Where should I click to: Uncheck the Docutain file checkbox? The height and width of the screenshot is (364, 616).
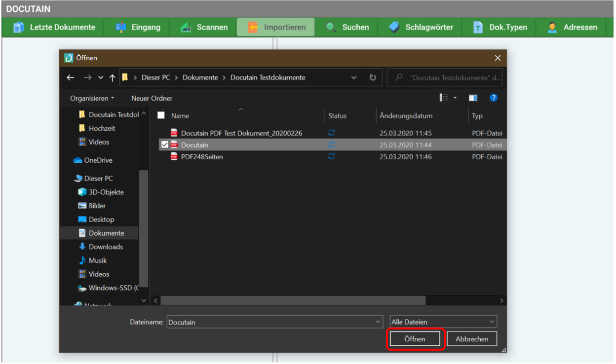pyautogui.click(x=164, y=145)
